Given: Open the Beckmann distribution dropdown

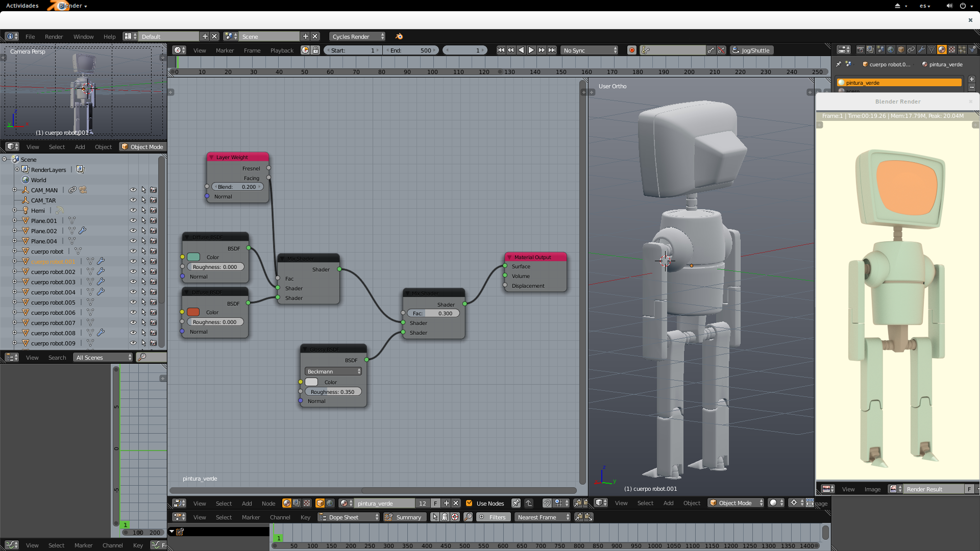Looking at the screenshot, I should pyautogui.click(x=333, y=371).
